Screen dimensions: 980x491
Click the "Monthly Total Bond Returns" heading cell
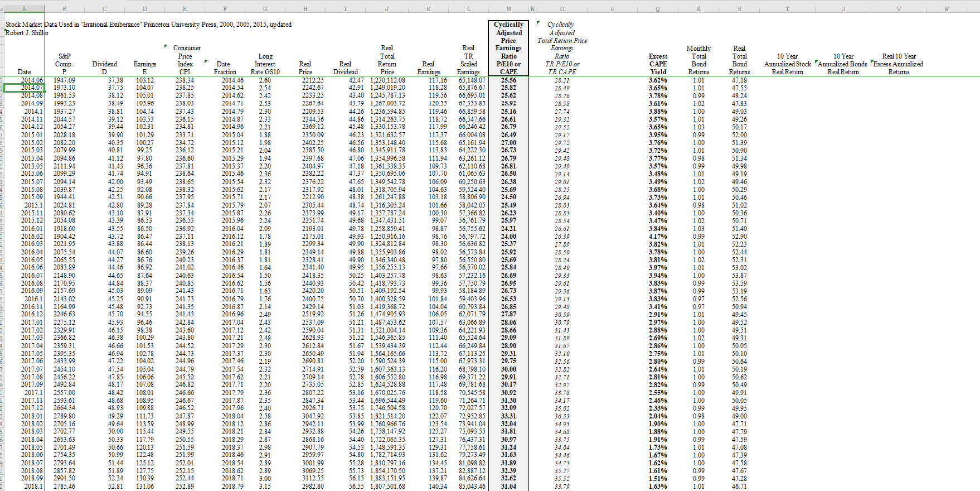pyautogui.click(x=698, y=60)
